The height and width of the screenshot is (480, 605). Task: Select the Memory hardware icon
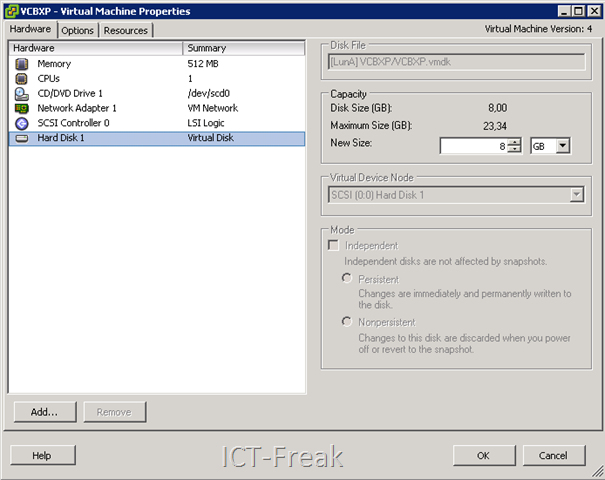click(22, 63)
